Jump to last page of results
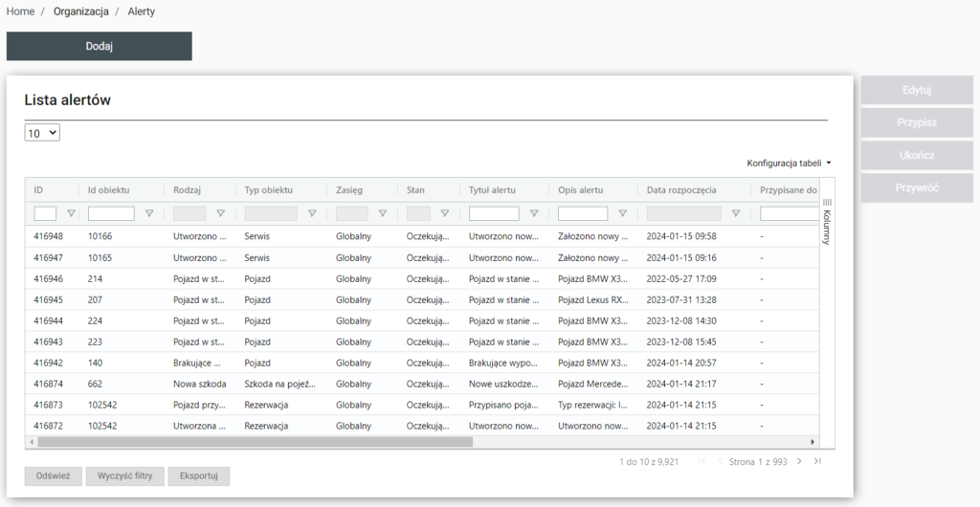This screenshot has height=507, width=980. tap(817, 462)
